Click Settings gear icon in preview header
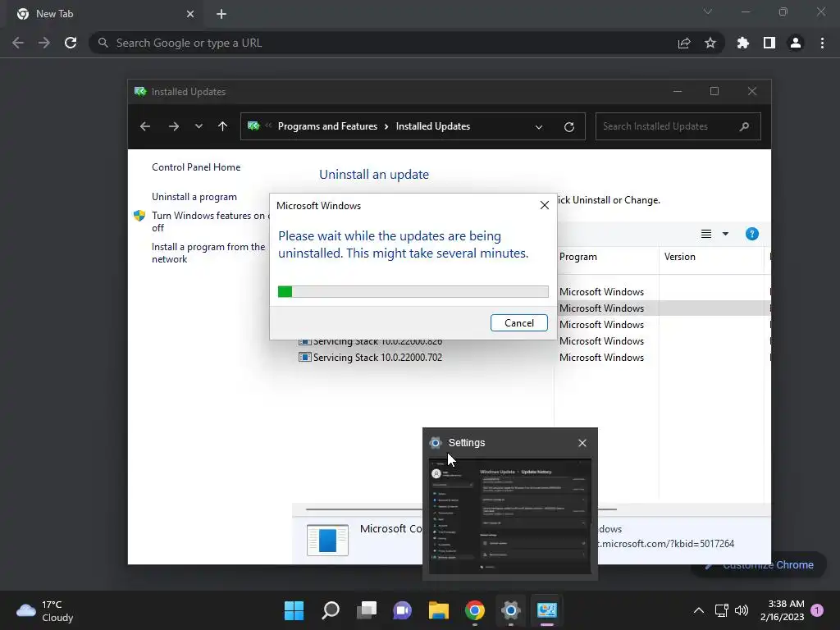Viewport: 840px width, 630px height. [x=435, y=443]
